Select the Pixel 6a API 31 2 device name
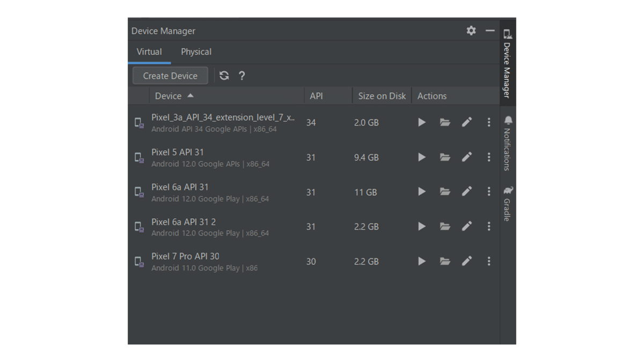This screenshot has width=644, height=362. [184, 221]
